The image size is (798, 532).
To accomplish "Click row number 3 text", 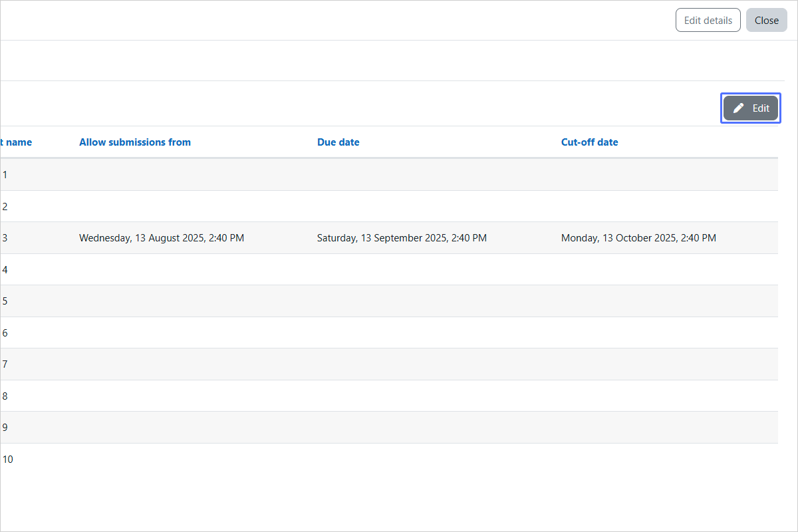I will tap(5, 238).
